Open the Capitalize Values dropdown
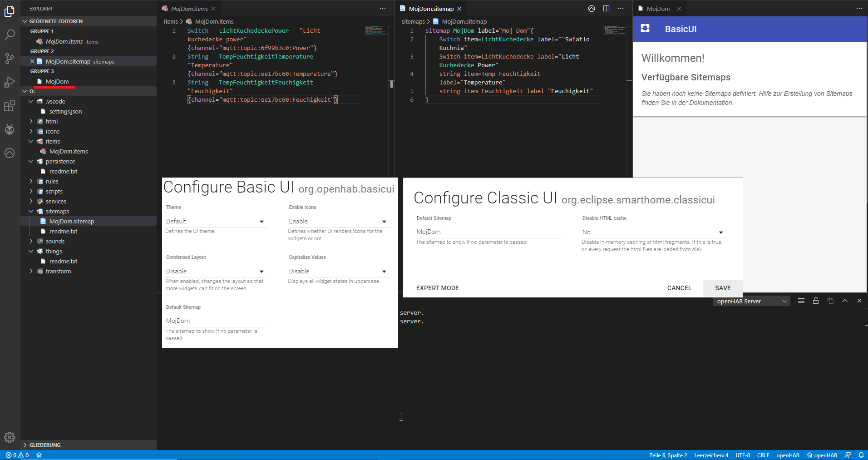This screenshot has height=460, width=868. click(x=338, y=271)
